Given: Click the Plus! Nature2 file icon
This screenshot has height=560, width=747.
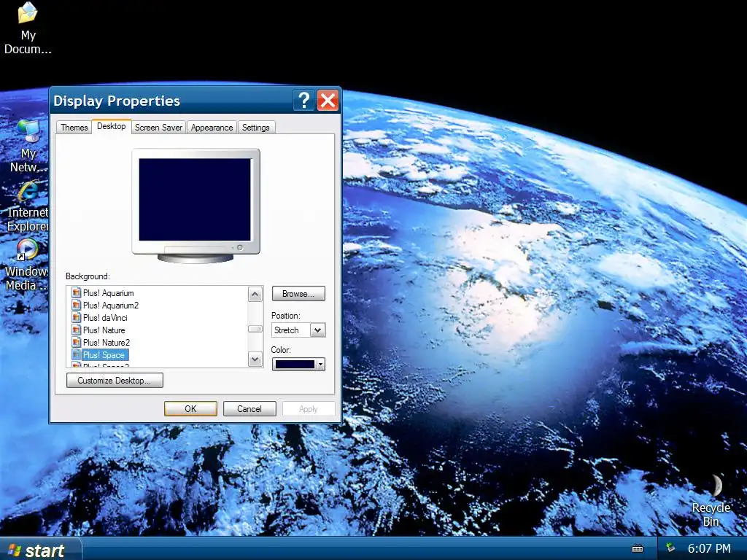Looking at the screenshot, I should pyautogui.click(x=76, y=342).
